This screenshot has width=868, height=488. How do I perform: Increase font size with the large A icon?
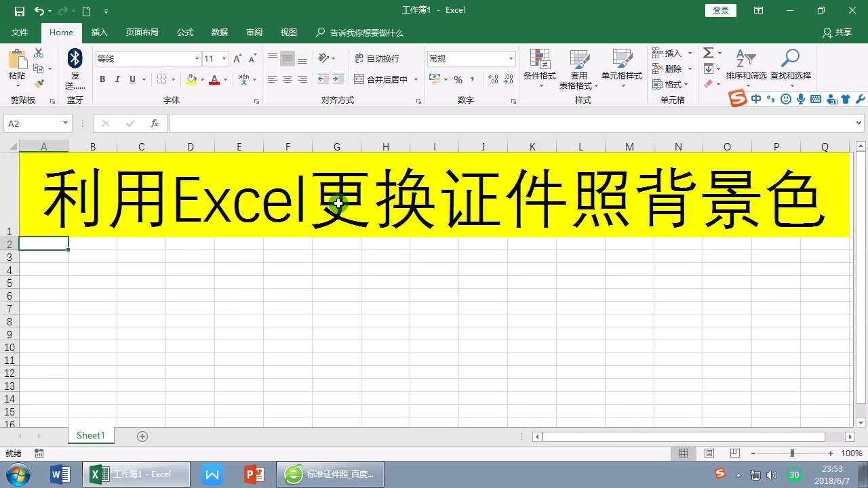point(237,59)
